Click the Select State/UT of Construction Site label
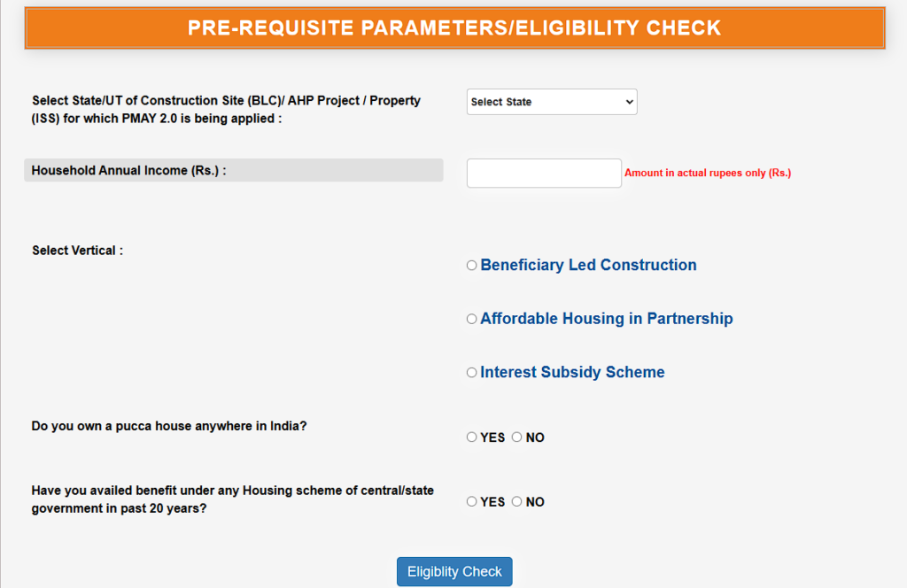 coord(226,109)
